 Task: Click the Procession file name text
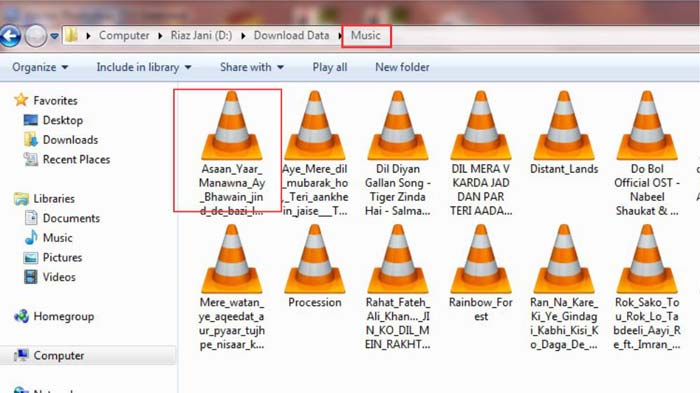click(315, 302)
